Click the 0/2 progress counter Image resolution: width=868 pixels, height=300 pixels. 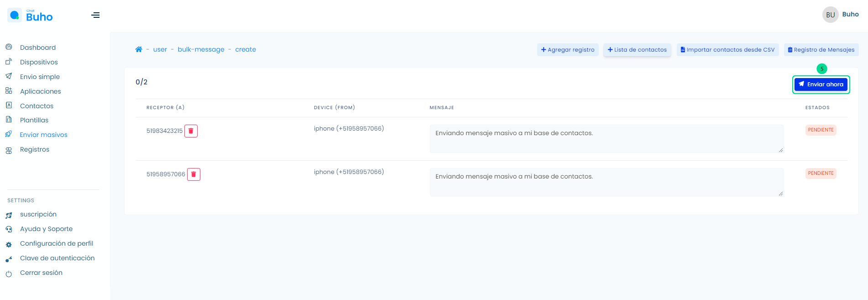[x=141, y=82]
